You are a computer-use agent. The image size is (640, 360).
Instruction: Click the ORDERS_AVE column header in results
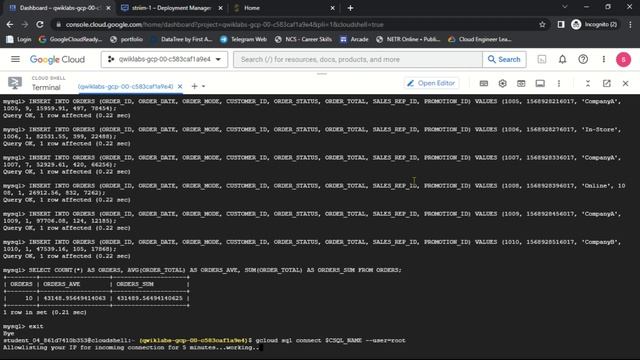tap(62, 284)
